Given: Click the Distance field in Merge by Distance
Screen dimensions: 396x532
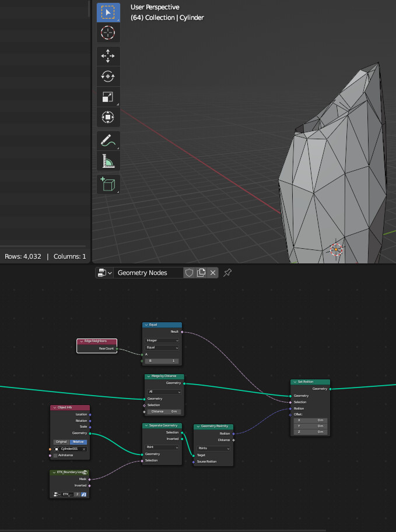Looking at the screenshot, I should [x=164, y=411].
